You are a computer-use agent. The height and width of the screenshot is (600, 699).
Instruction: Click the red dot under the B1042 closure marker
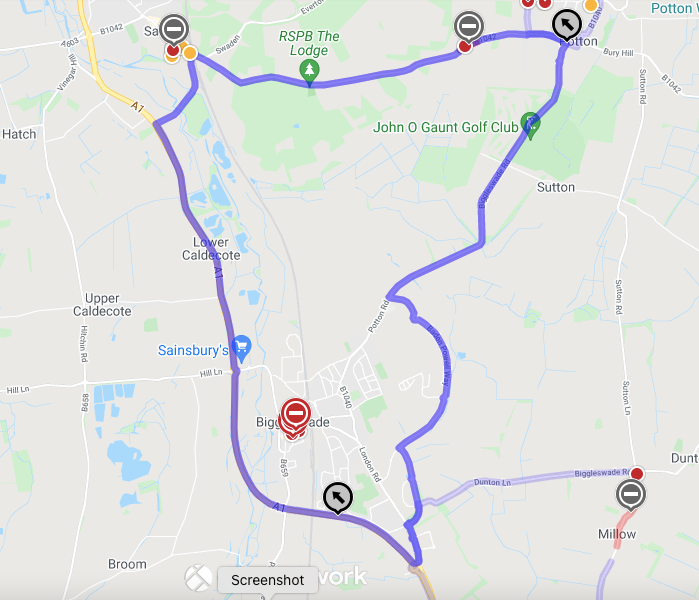[465, 46]
